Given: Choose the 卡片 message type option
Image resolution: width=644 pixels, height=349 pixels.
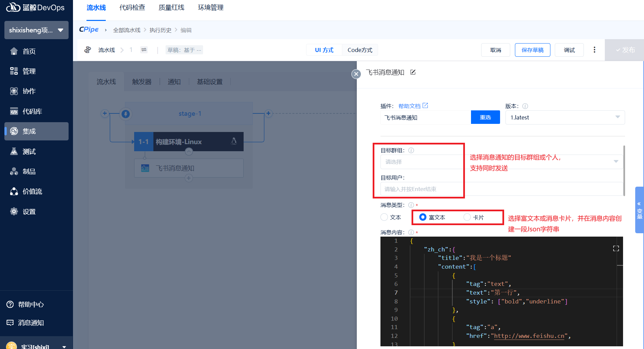Looking at the screenshot, I should point(467,217).
